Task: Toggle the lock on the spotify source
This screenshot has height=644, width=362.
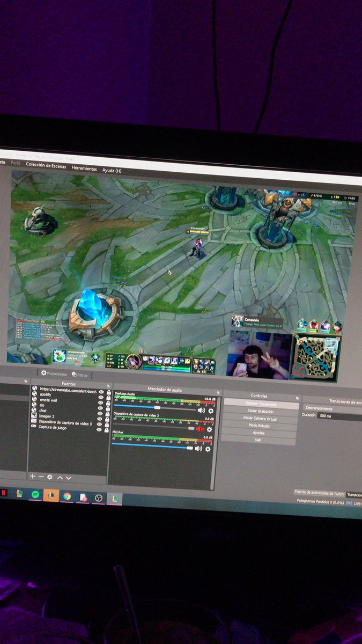Action: (108, 398)
